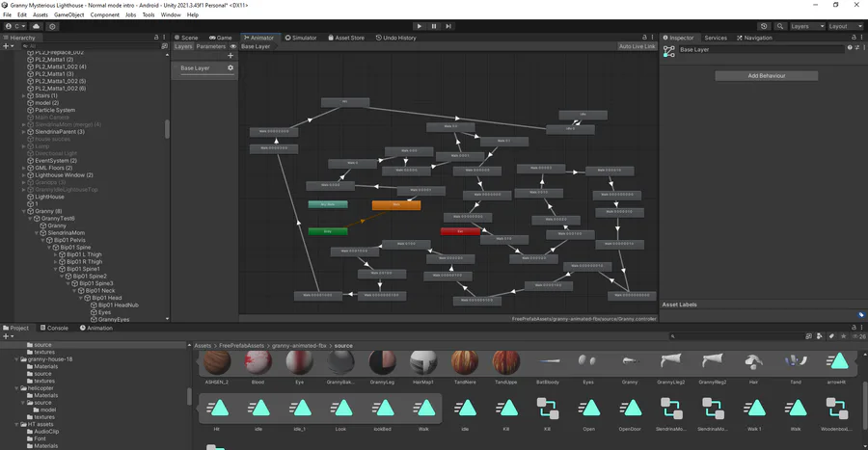Collapse the Granny (8) object
The image size is (868, 450).
24,211
